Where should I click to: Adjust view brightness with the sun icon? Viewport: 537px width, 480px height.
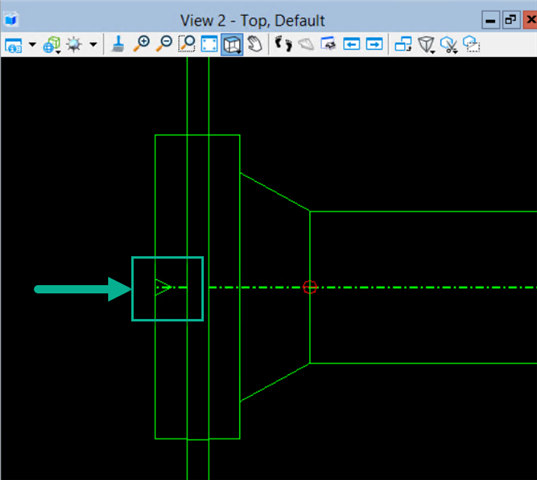[74, 45]
